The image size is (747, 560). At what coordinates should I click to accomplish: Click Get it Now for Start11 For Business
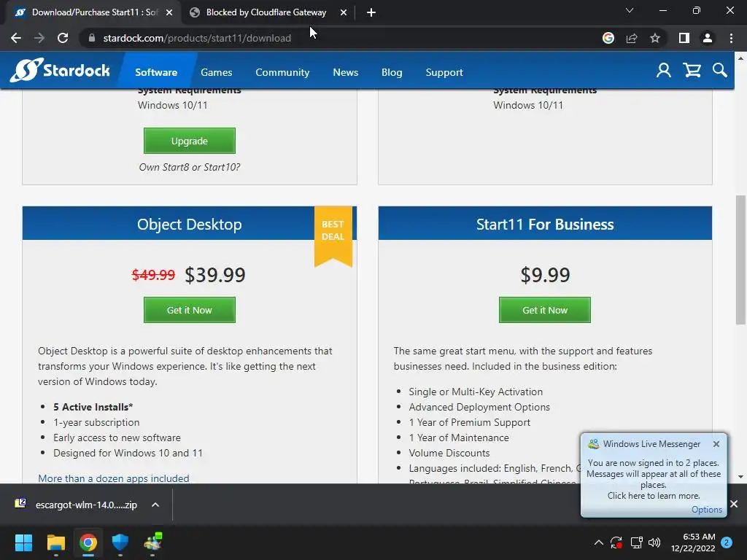point(544,310)
